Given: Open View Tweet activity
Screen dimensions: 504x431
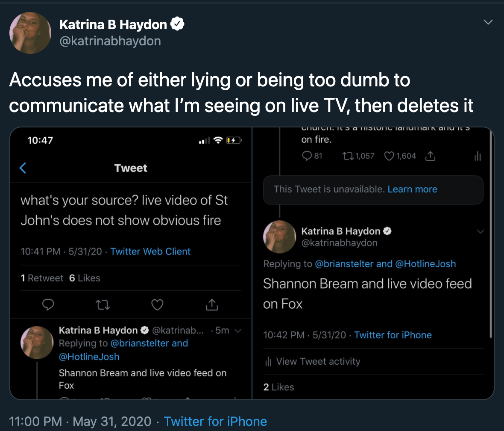Looking at the screenshot, I should 312,361.
